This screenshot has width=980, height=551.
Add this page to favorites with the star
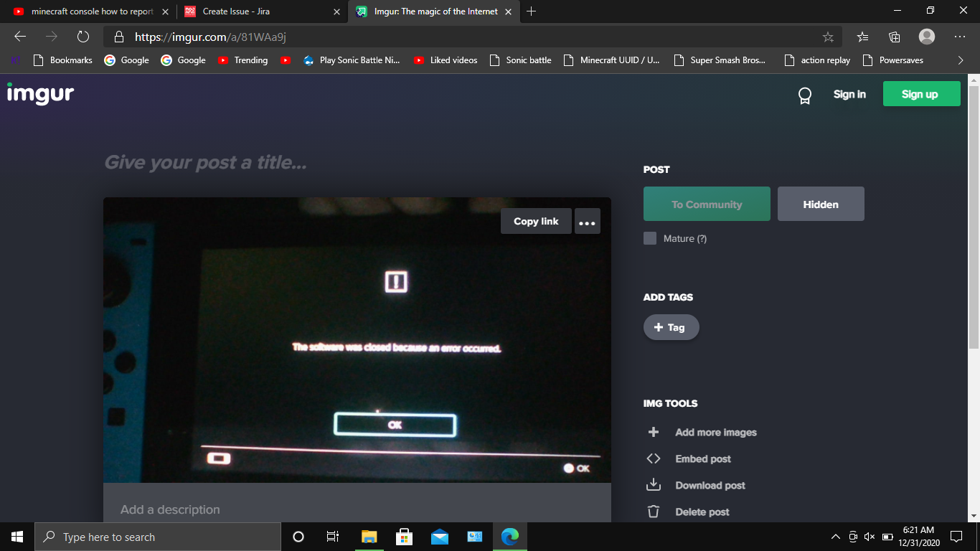[828, 37]
